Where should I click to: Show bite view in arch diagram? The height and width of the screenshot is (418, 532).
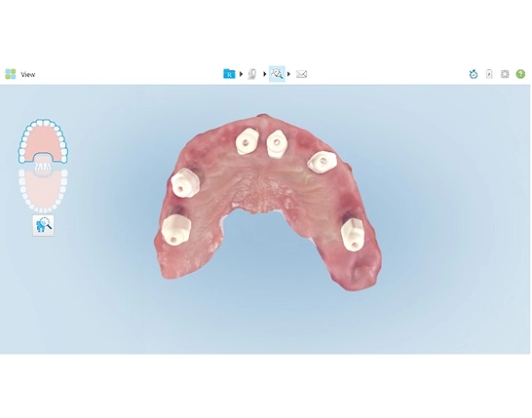coord(43,166)
